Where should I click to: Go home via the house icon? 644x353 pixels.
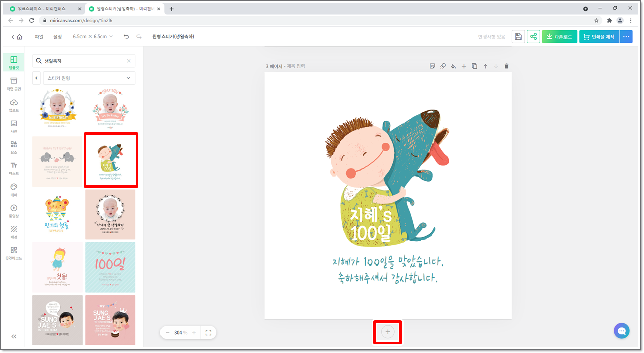pyautogui.click(x=19, y=37)
